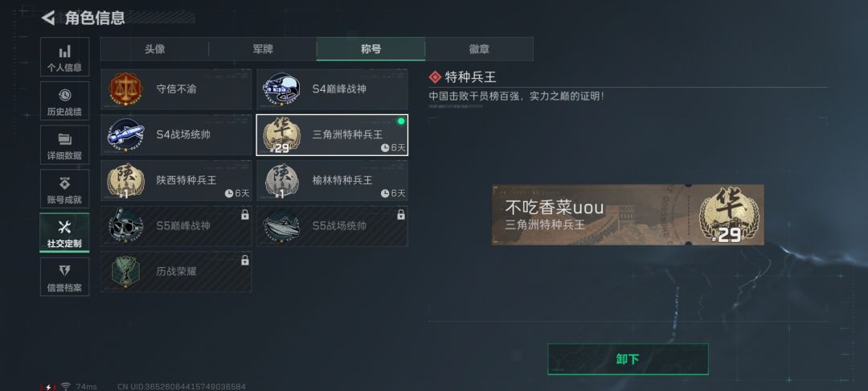The width and height of the screenshot is (868, 391).
Task: Click the locked S5战场统帅 title
Action: 332,226
